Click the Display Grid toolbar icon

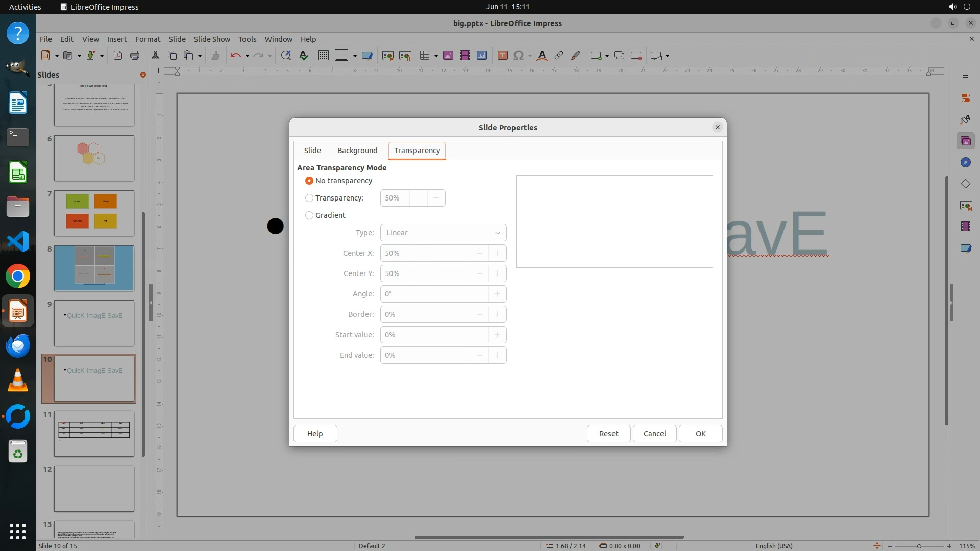pyautogui.click(x=323, y=56)
